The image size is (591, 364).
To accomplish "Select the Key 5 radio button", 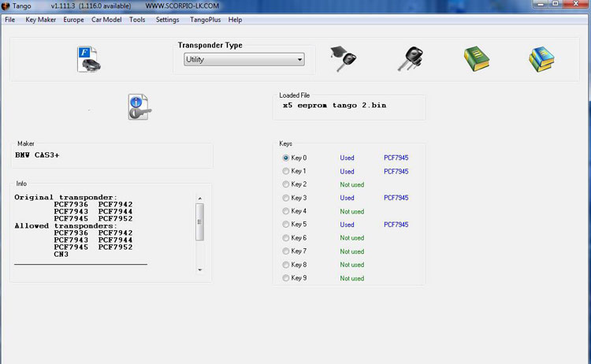I will point(286,225).
